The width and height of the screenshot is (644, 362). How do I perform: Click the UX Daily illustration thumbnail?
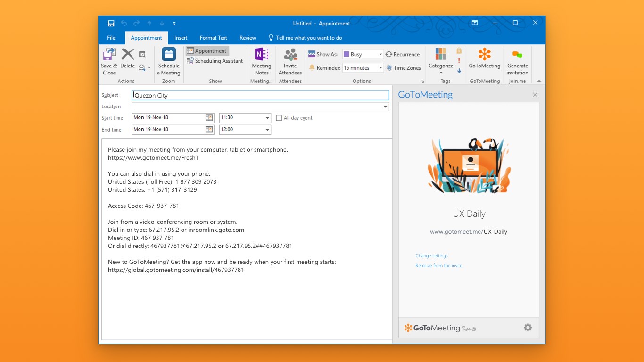(x=469, y=165)
